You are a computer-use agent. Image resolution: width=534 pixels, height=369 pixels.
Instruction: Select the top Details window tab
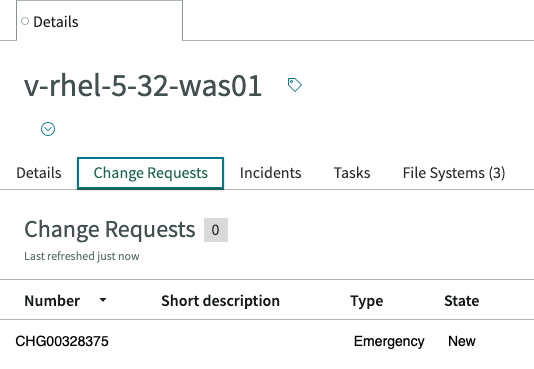click(99, 21)
